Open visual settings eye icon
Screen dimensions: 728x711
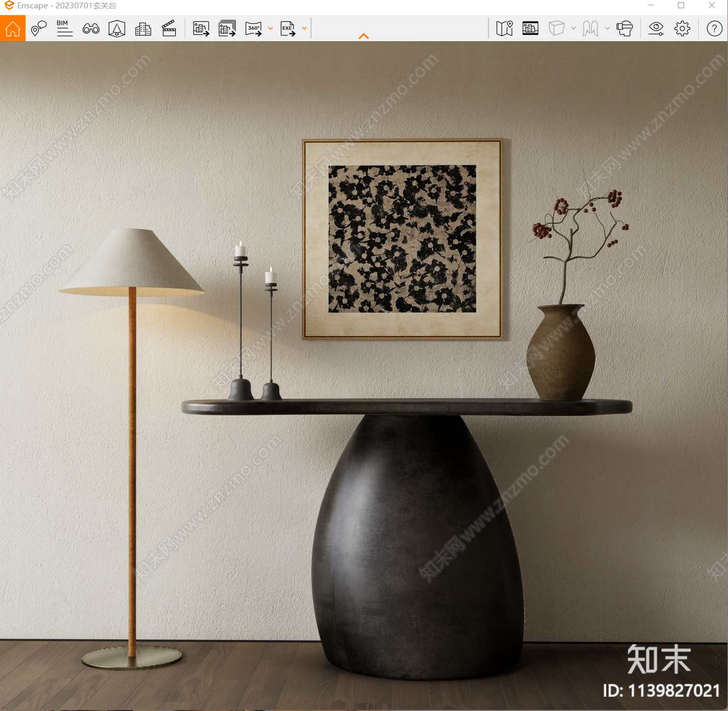click(657, 28)
